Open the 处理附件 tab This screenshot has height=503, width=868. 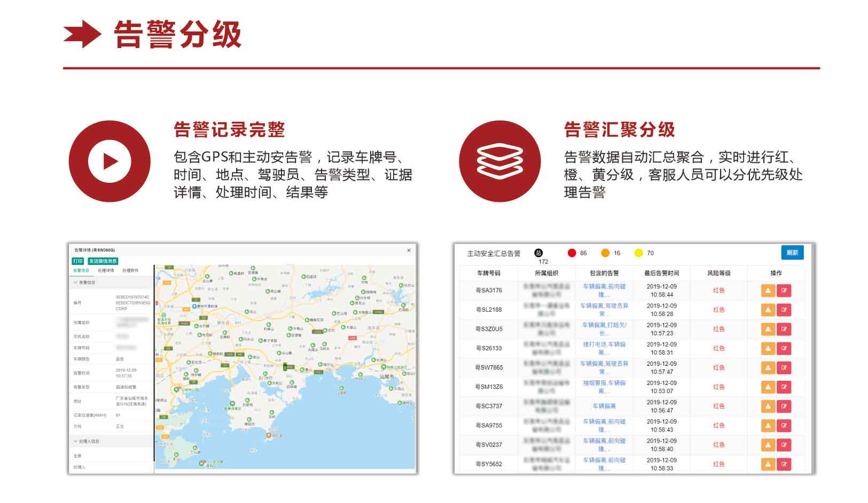click(x=130, y=271)
